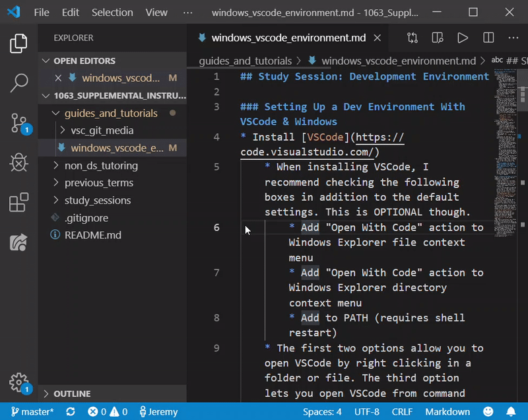Viewport: 528px width, 420px height.
Task: Open the overflow menu (…) in the menu bar
Action: (187, 13)
